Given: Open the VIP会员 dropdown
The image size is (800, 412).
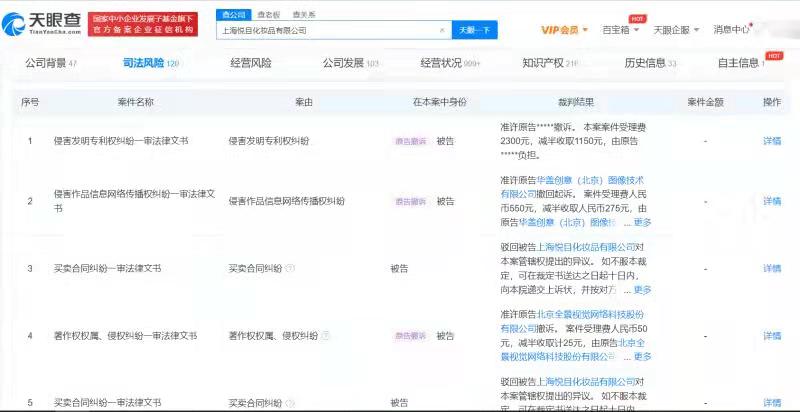Looking at the screenshot, I should tap(564, 30).
